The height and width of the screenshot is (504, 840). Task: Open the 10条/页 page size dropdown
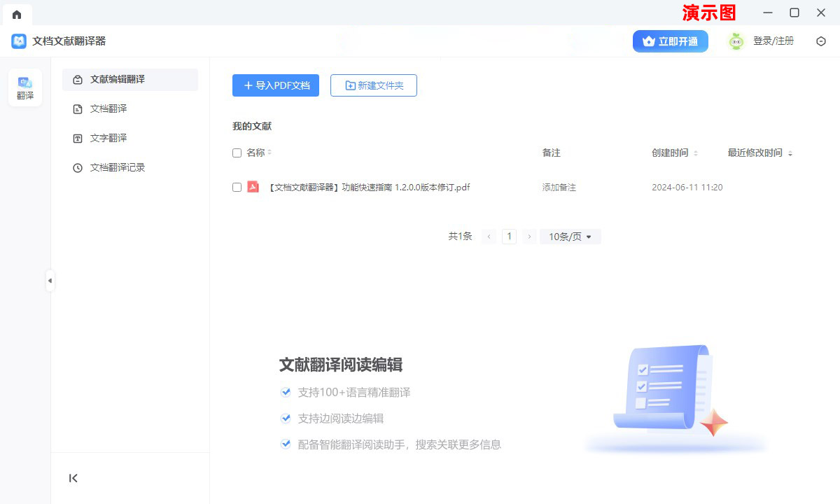[x=570, y=237]
